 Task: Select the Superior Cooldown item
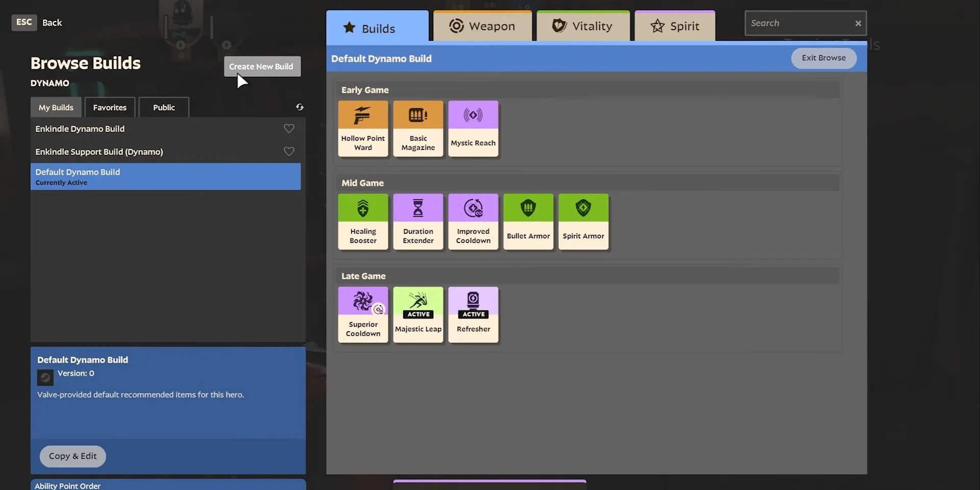[x=363, y=314]
